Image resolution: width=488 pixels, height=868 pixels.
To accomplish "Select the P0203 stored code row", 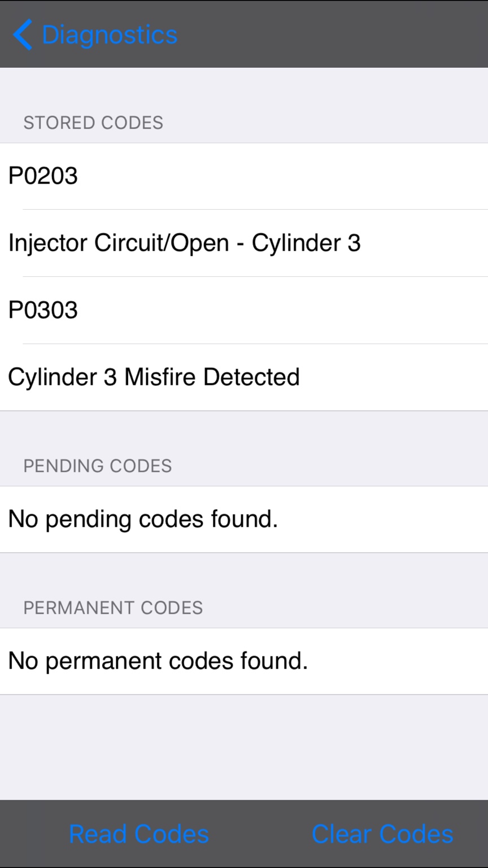I will [x=244, y=176].
